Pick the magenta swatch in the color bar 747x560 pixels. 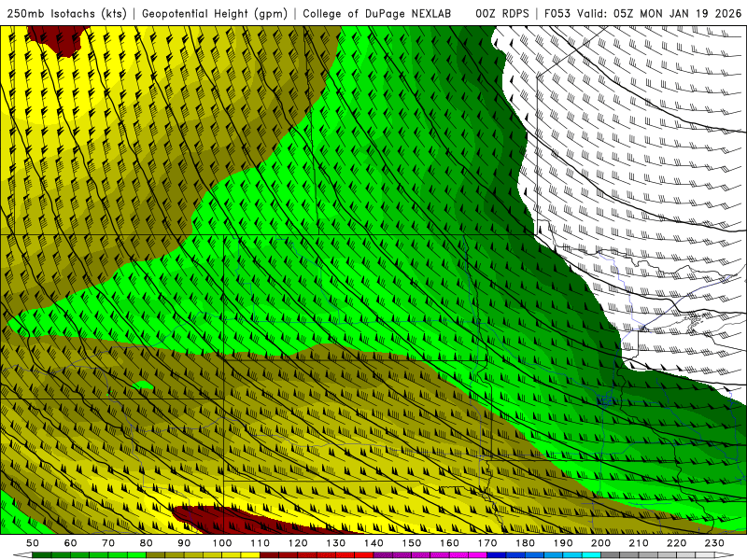pyautogui.click(x=478, y=555)
